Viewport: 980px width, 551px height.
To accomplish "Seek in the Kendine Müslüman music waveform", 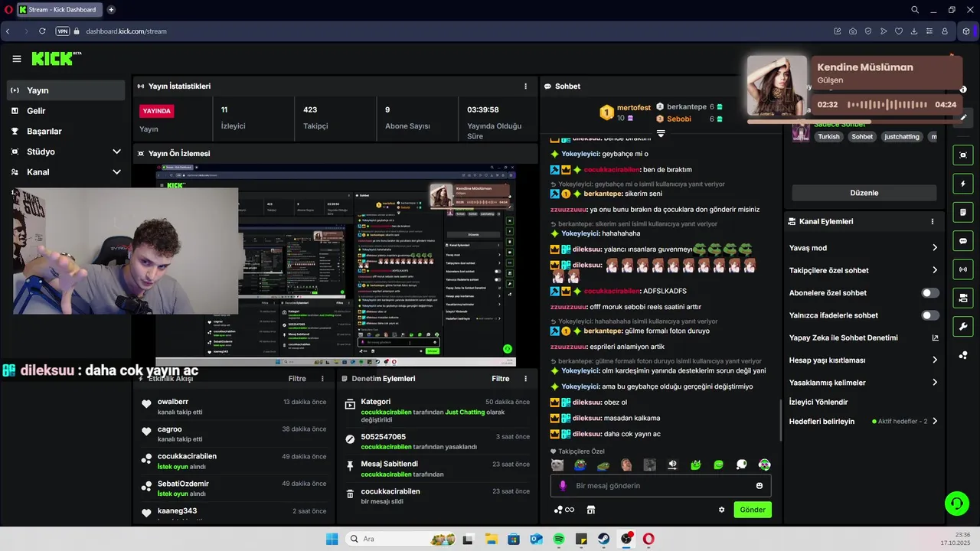I will coord(887,104).
